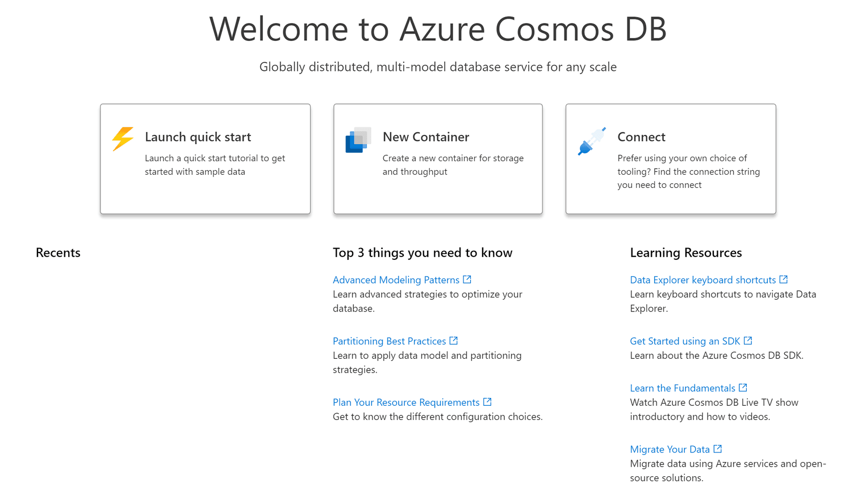This screenshot has width=845, height=504.
Task: Open Plan Your Resource Requirements link
Action: (x=406, y=402)
